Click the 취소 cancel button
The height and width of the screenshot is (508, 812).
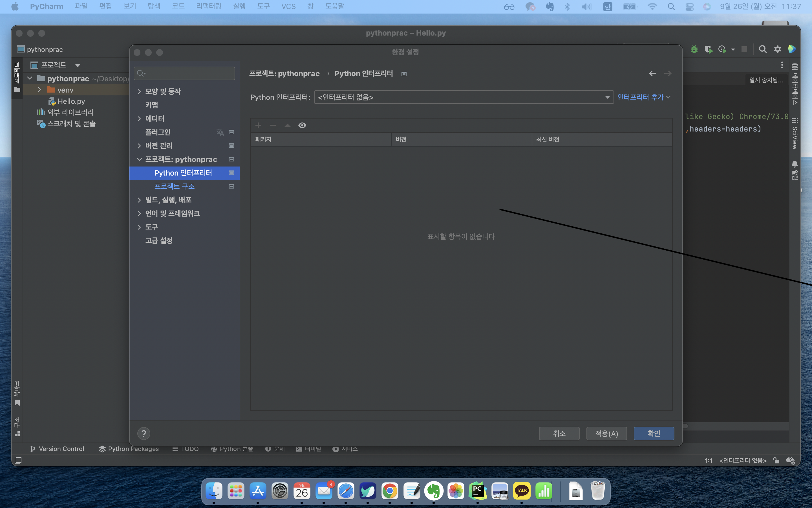click(x=559, y=433)
